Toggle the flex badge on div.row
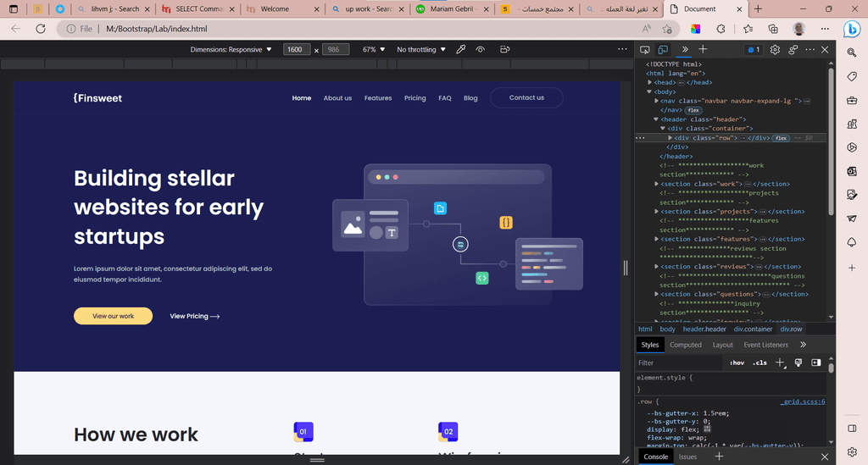868x465 pixels. pos(781,138)
